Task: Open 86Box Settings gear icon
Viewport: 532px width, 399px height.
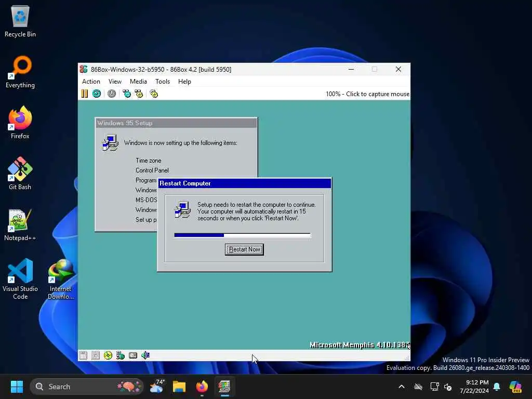Action: [x=154, y=94]
